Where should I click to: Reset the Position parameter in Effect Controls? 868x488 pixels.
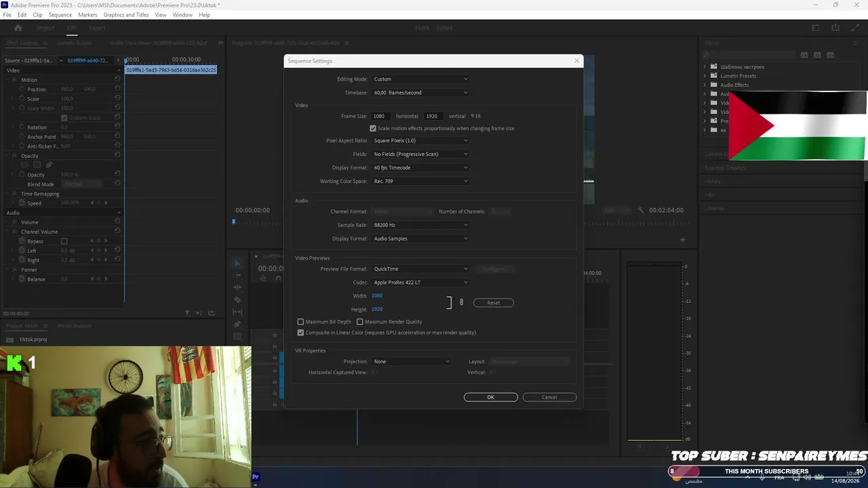(117, 89)
